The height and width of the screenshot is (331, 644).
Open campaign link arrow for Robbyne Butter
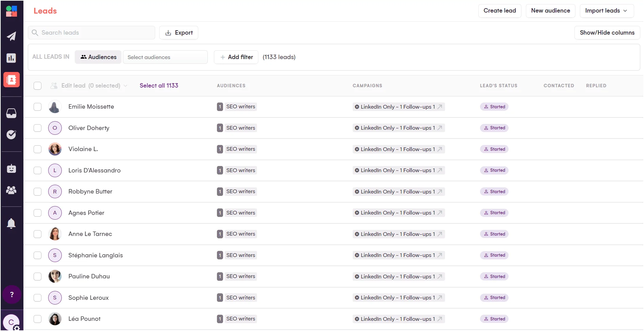click(440, 191)
